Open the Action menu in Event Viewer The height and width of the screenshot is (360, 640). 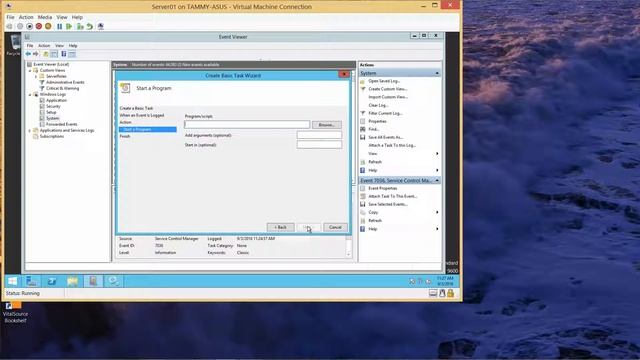click(44, 46)
